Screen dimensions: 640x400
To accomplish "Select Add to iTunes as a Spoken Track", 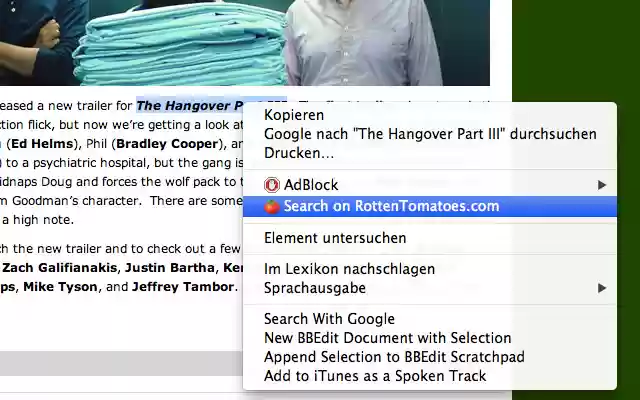I will click(x=430, y=376).
